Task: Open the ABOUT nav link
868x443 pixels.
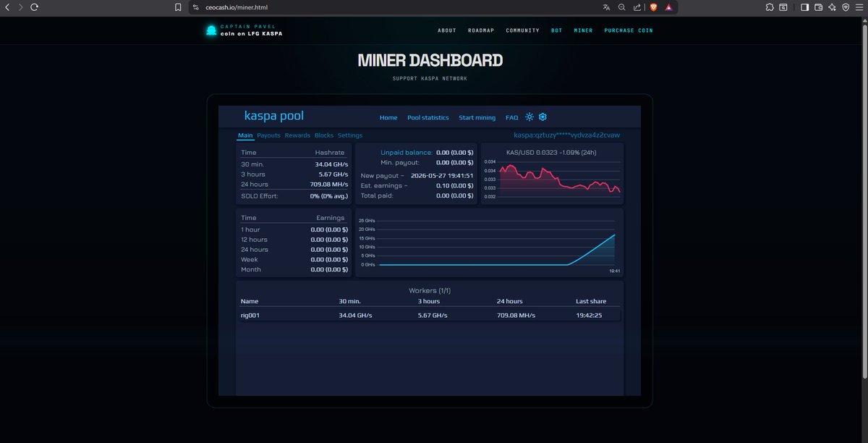Action: pos(447,30)
